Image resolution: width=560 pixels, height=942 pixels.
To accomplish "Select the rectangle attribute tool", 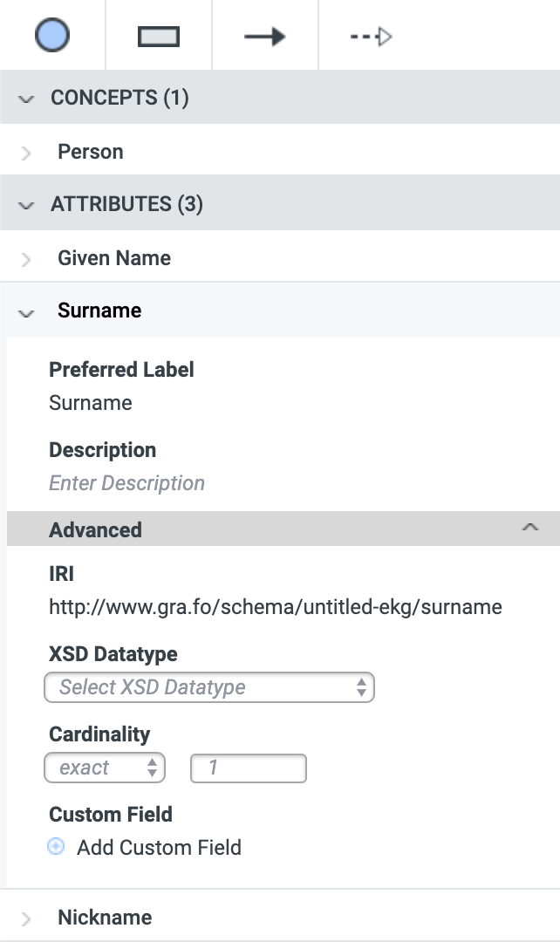I will click(x=159, y=36).
